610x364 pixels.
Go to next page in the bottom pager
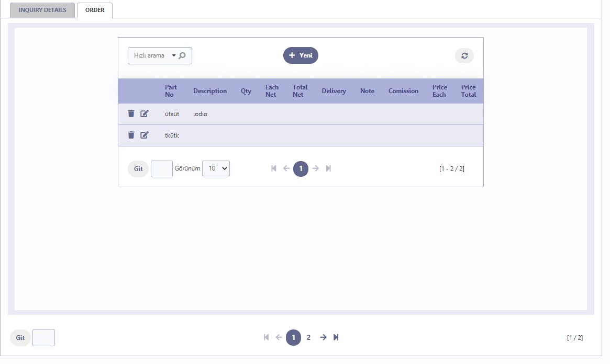click(323, 337)
